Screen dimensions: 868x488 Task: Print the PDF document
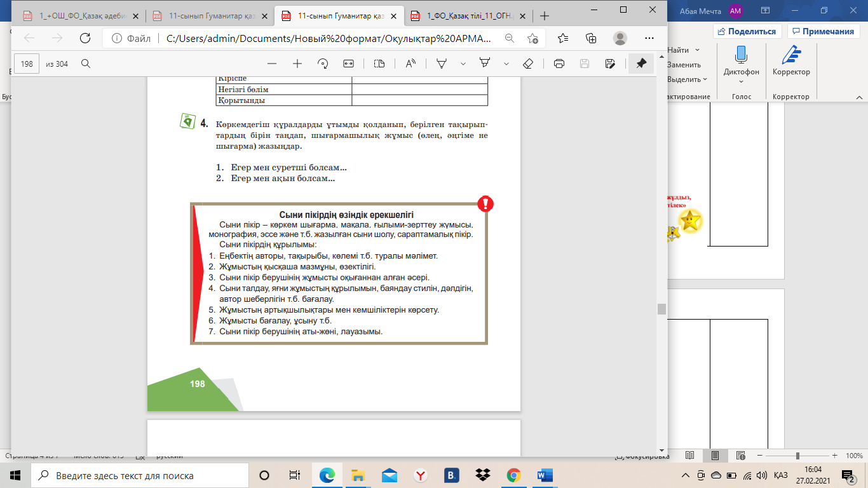pyautogui.click(x=559, y=64)
